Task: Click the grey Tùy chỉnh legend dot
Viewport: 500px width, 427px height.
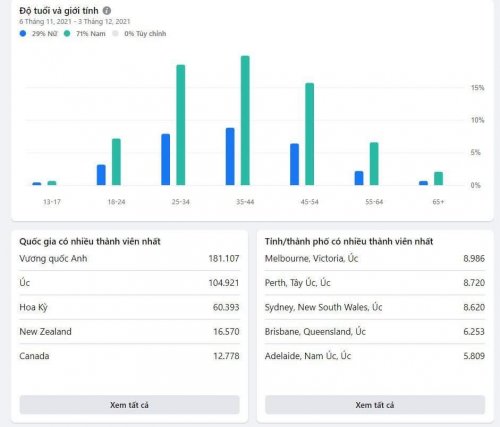Action: (x=115, y=33)
